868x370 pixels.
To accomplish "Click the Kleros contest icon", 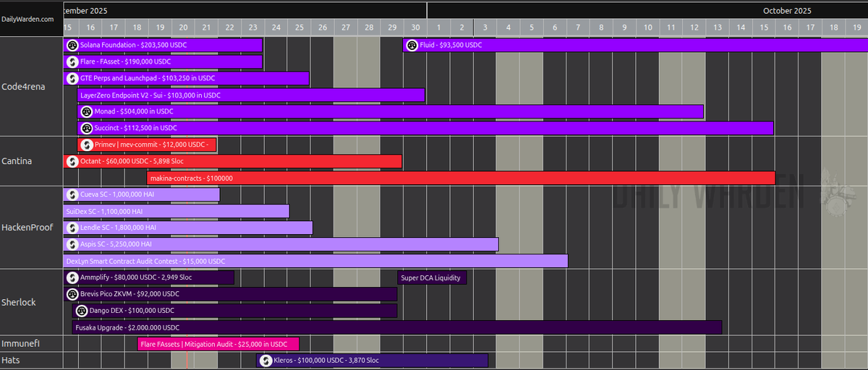I will 265,360.
